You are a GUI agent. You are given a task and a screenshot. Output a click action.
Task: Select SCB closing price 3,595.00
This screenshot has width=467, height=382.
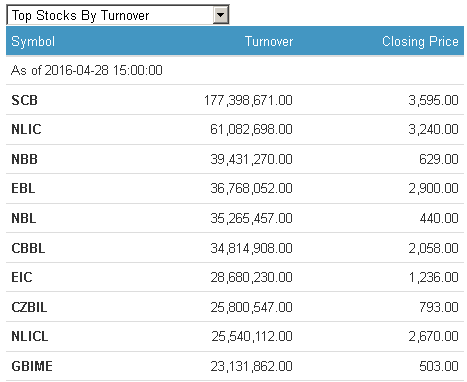[434, 100]
